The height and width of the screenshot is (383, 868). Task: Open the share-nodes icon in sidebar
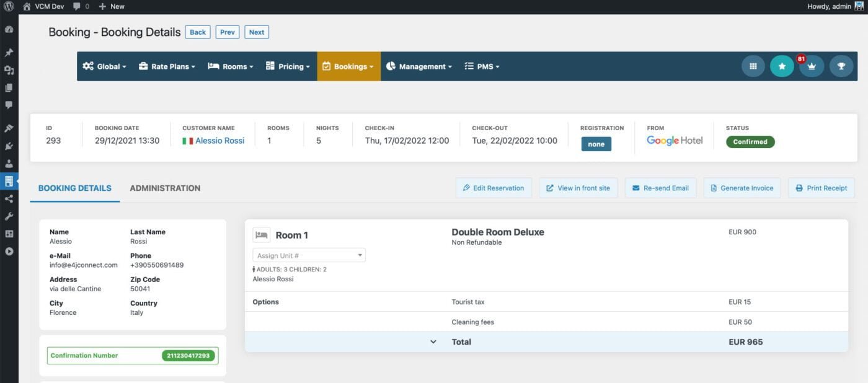(9, 199)
